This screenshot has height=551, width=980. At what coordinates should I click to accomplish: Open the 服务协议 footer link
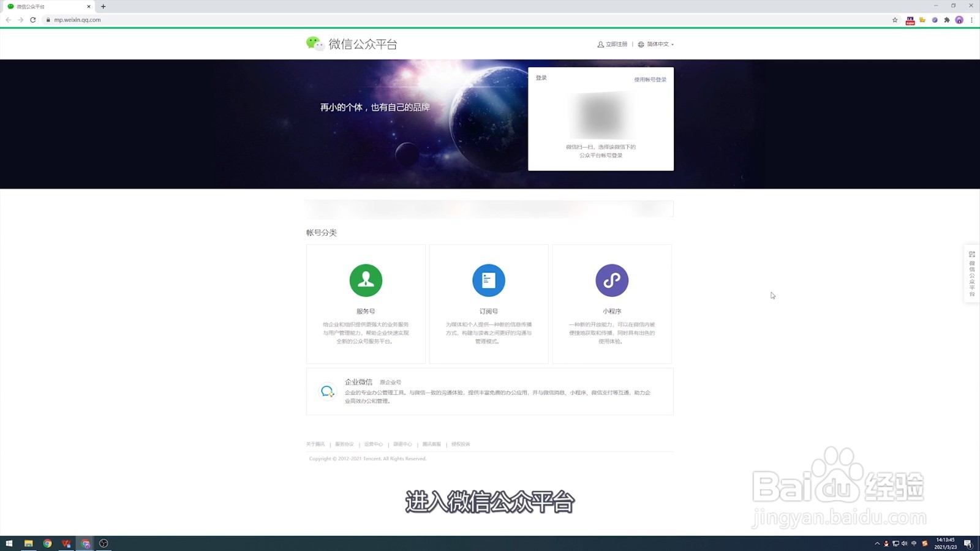[344, 444]
